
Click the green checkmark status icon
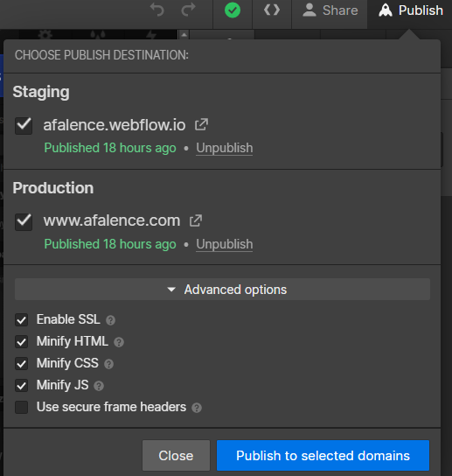(x=233, y=10)
